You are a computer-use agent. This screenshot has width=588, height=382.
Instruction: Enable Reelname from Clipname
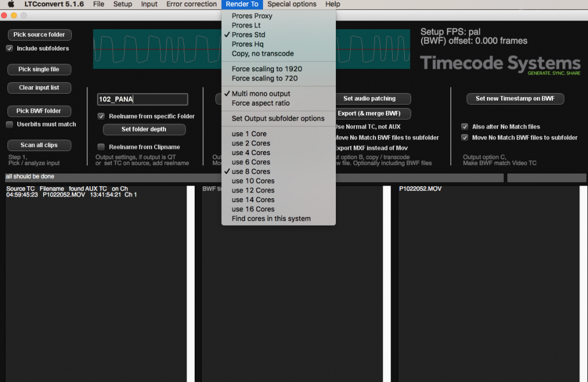point(101,147)
